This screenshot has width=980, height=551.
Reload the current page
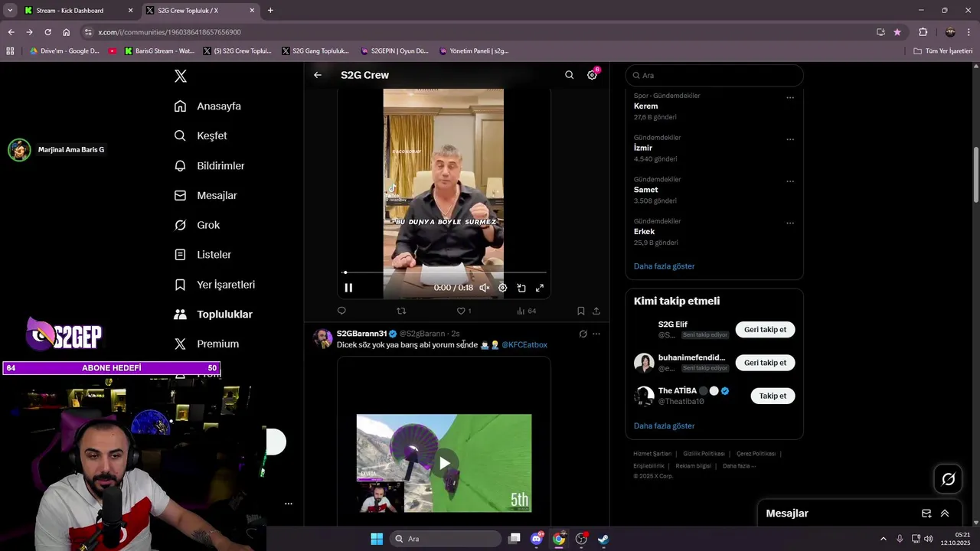click(x=47, y=32)
